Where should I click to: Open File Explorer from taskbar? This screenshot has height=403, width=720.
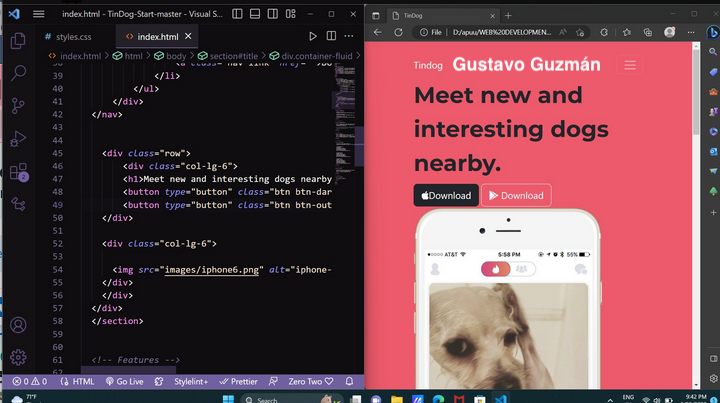coord(397,399)
